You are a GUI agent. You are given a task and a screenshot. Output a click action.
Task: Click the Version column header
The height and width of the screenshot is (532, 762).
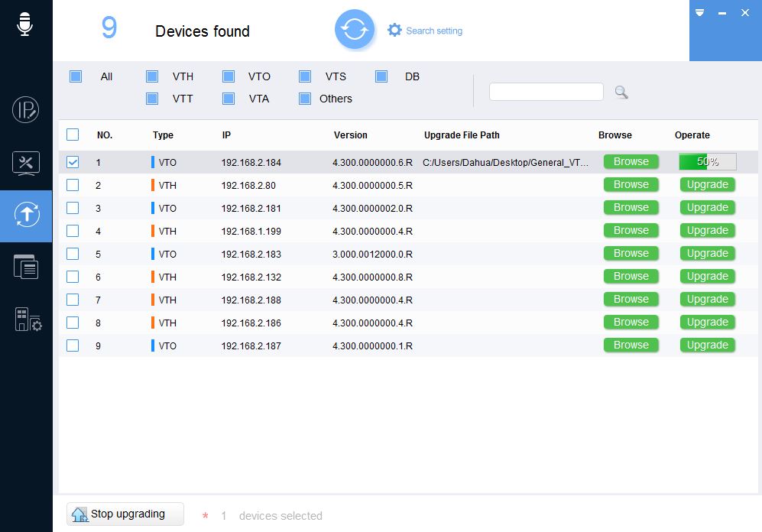350,135
